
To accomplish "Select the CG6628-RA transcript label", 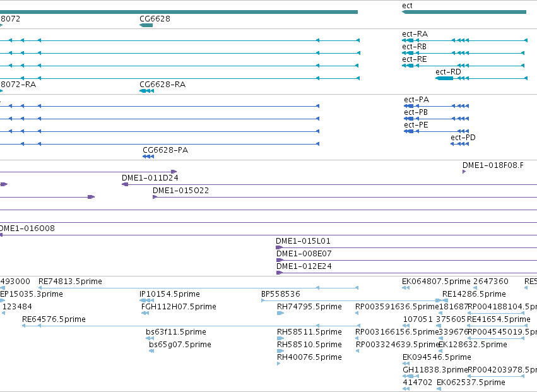I will tap(162, 85).
